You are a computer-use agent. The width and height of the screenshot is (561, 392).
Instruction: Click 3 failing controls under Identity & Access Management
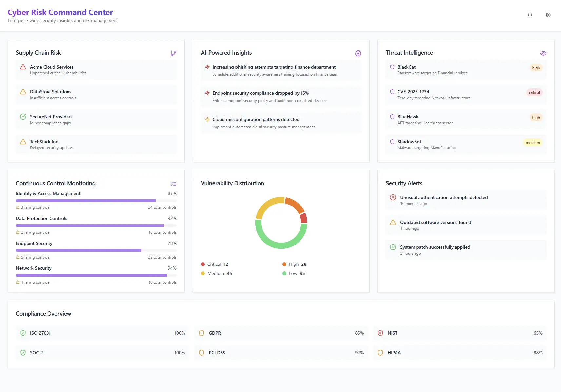(32, 207)
